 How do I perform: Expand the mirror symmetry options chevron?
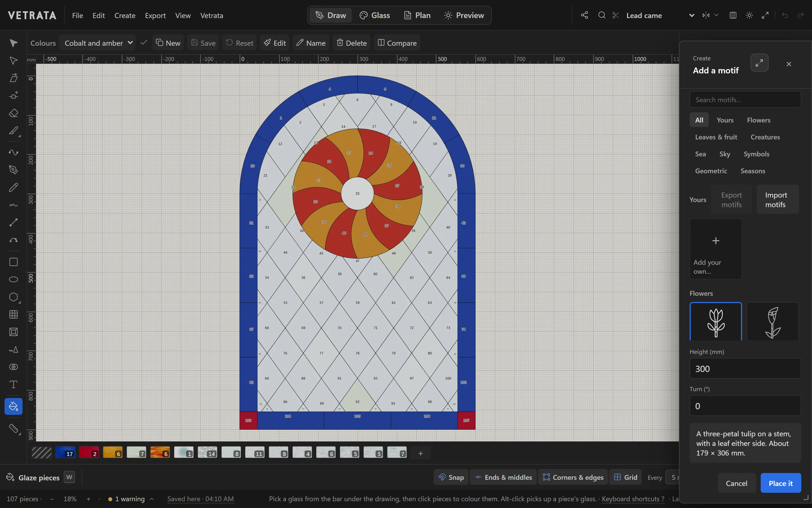(716, 15)
